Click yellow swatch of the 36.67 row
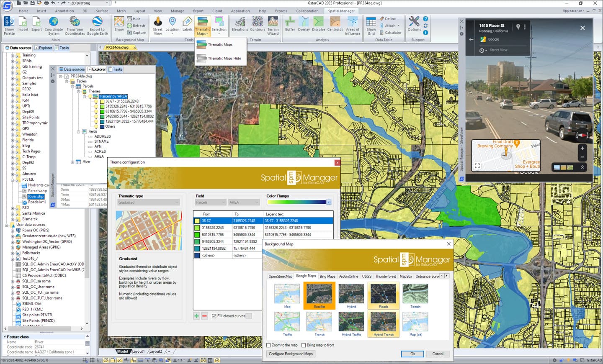The width and height of the screenshot is (603, 364). (197, 221)
